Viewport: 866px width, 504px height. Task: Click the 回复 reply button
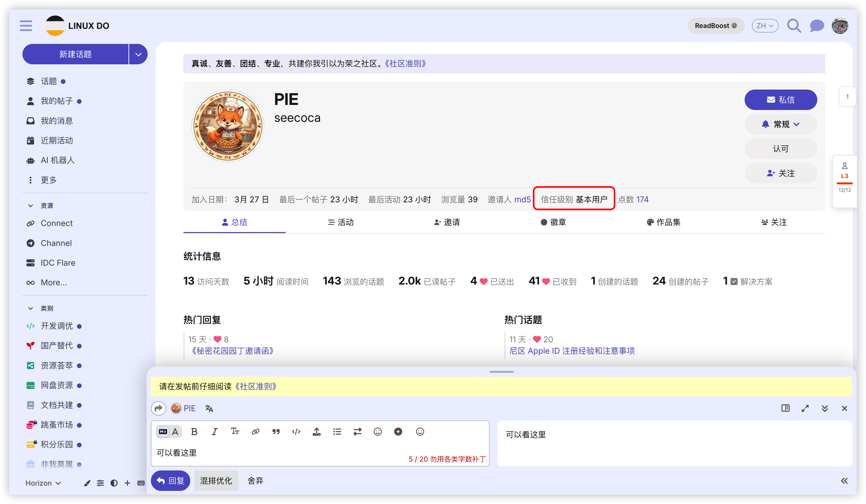pyautogui.click(x=170, y=481)
